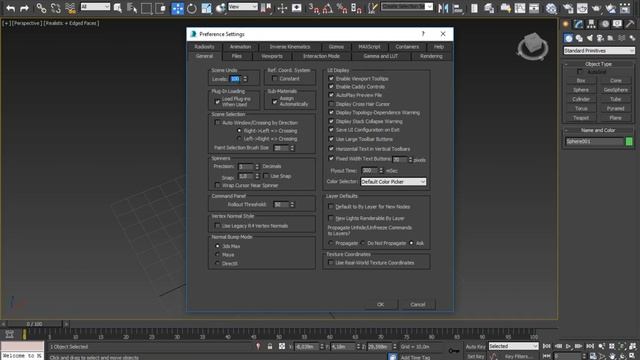Open the MAXScript tab
This screenshot has width=640, height=360.
(369, 47)
